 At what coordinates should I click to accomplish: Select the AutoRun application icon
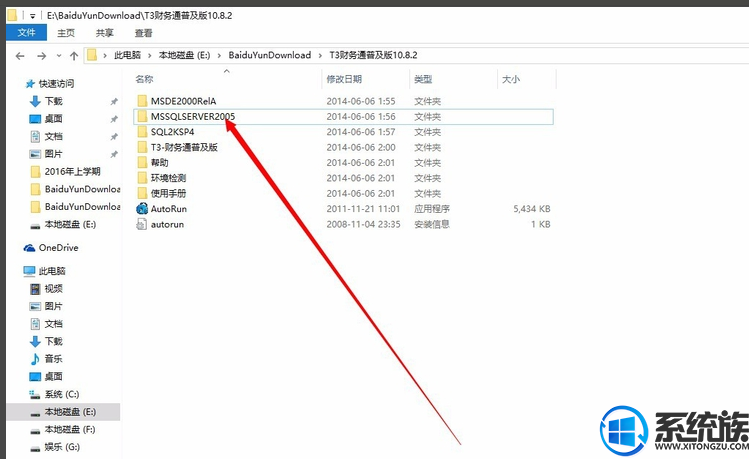142,209
